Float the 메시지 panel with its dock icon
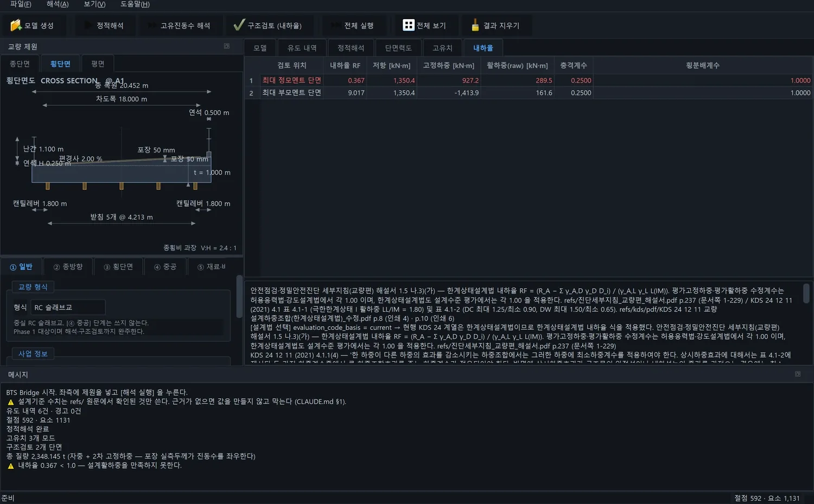814x504 pixels. [798, 374]
